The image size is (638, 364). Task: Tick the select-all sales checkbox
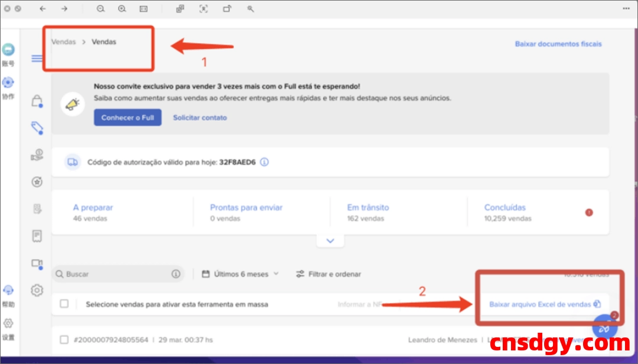[x=64, y=304]
